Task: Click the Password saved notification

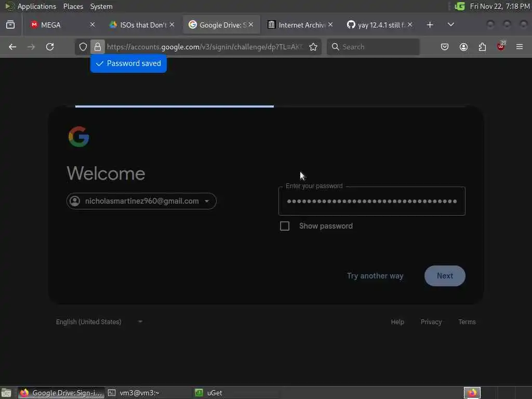Action: (129, 63)
